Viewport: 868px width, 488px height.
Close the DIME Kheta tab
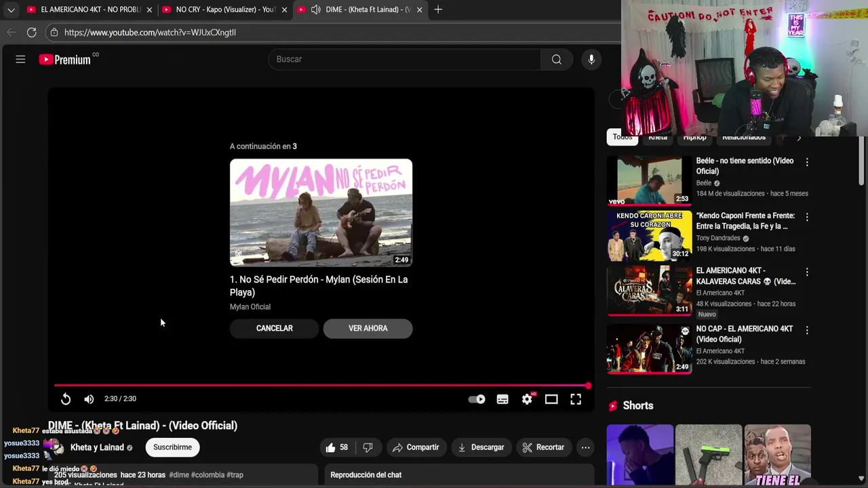tap(419, 9)
